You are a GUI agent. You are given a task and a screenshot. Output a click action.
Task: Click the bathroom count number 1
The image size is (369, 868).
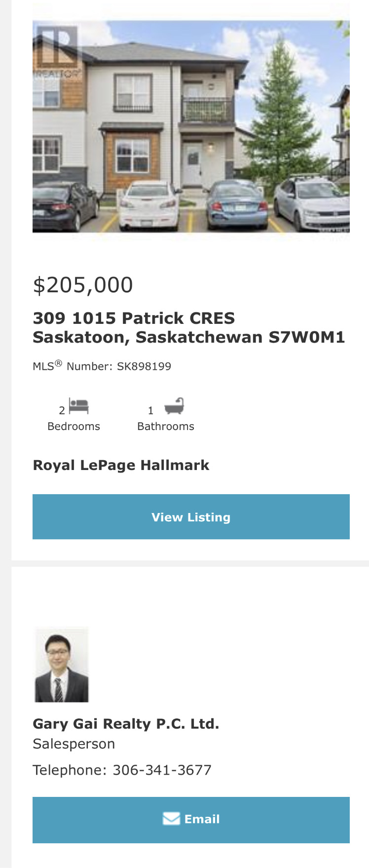pos(150,410)
